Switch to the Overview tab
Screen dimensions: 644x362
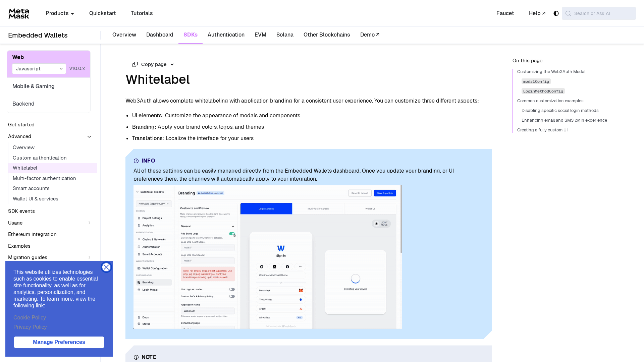[x=124, y=35]
